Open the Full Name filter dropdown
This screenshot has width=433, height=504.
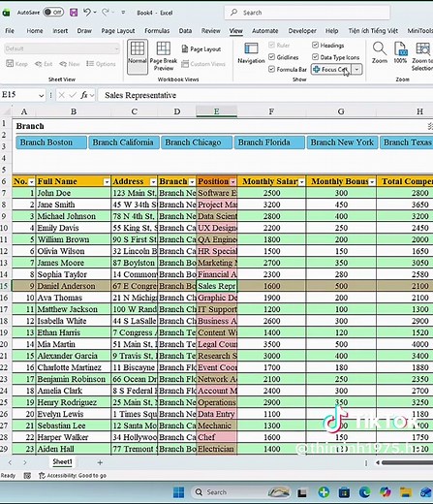coord(107,182)
